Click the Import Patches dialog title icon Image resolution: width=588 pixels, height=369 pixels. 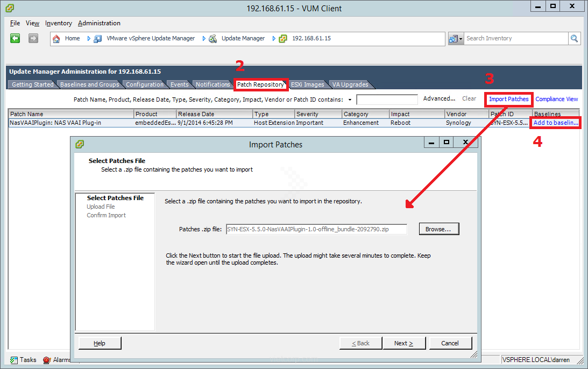pos(80,144)
